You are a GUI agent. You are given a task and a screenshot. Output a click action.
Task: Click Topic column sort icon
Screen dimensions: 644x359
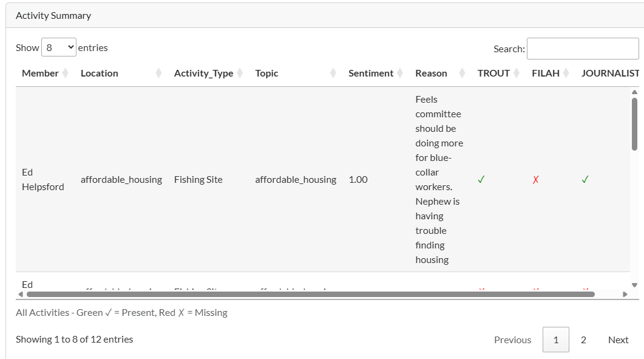[x=333, y=74]
